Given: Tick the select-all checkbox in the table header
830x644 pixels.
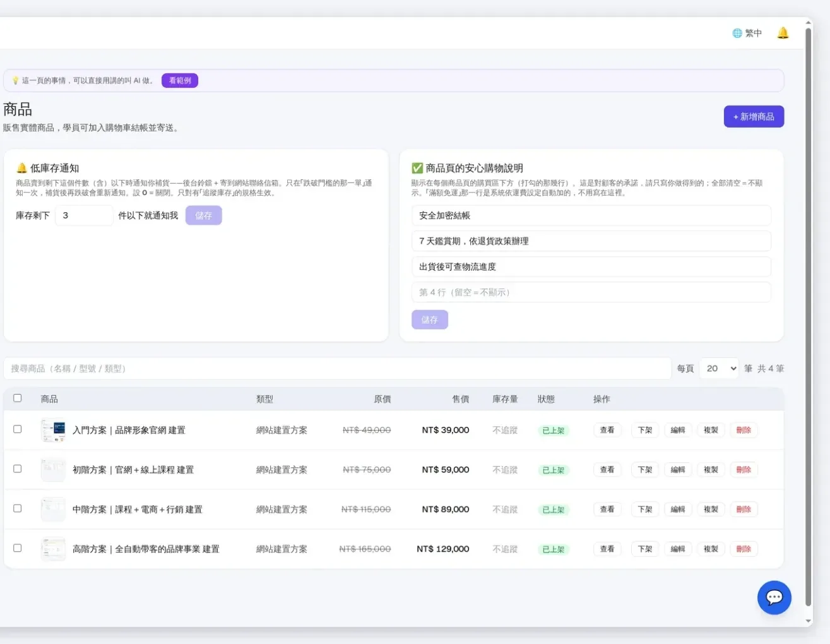Looking at the screenshot, I should pos(18,398).
